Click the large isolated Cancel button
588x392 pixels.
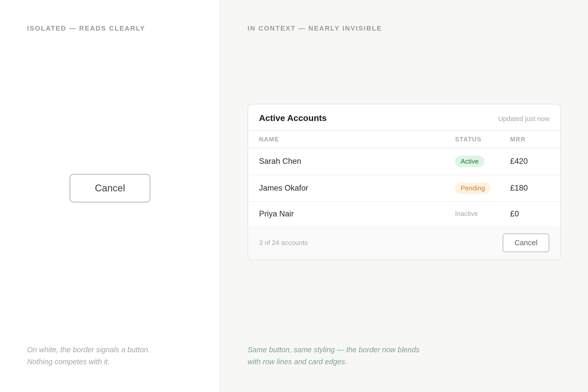click(110, 188)
